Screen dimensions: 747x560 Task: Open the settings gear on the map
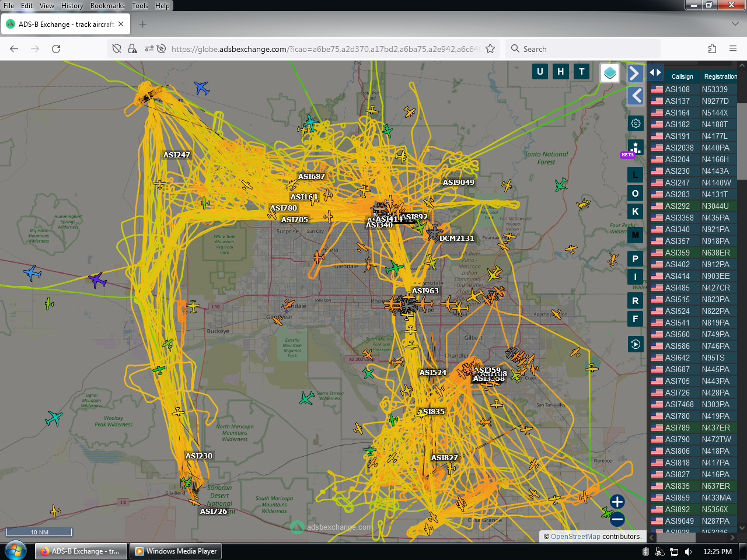pyautogui.click(x=636, y=123)
